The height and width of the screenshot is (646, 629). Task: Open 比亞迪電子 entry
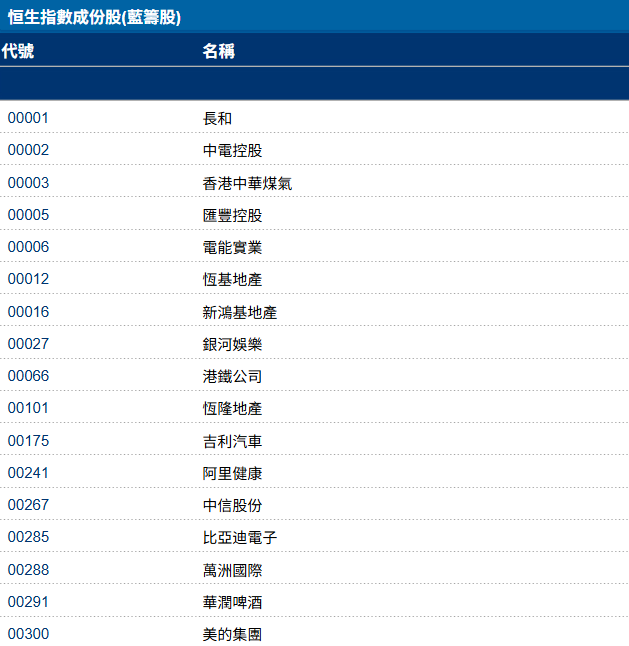tap(239, 537)
